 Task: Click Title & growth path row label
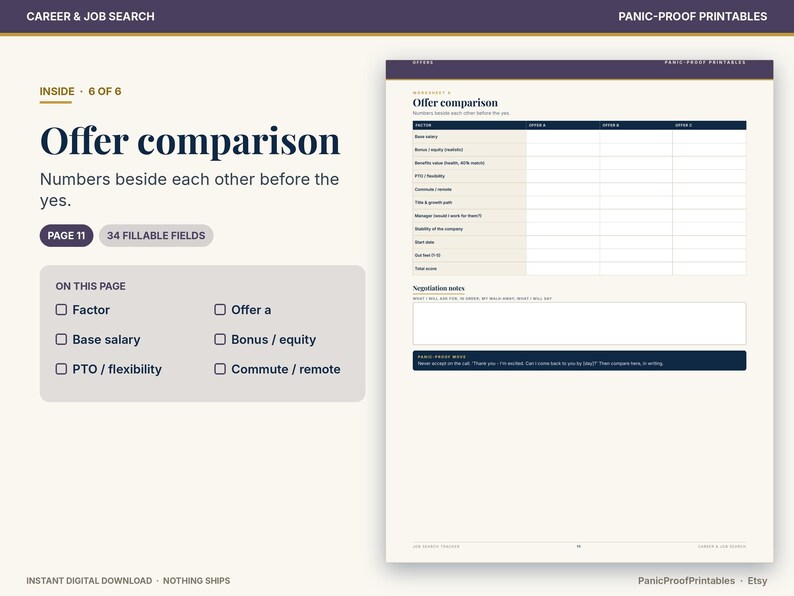point(433,203)
